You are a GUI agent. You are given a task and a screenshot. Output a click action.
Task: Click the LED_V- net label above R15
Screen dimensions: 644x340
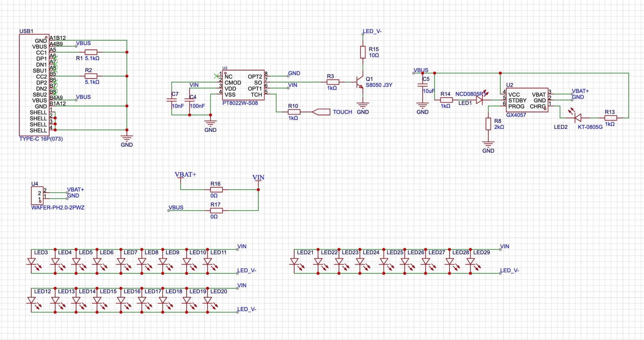click(372, 31)
